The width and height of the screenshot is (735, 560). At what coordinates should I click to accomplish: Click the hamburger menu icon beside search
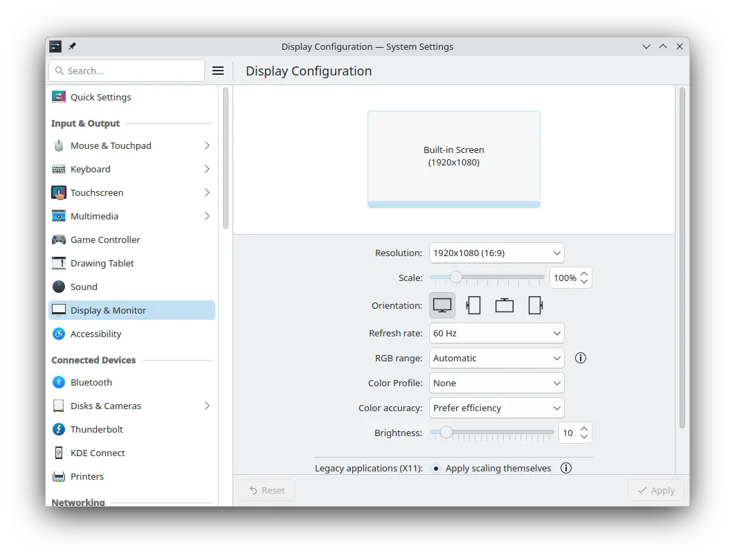coord(218,71)
